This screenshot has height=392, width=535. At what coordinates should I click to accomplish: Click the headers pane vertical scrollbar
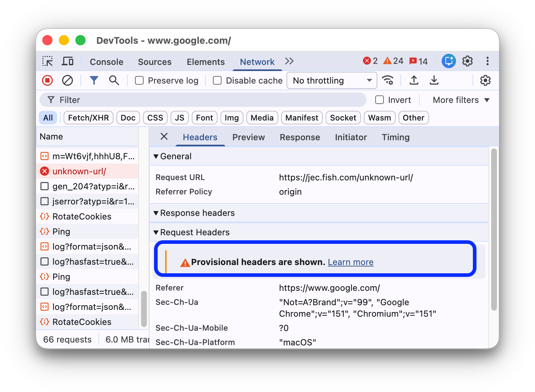pos(494,230)
